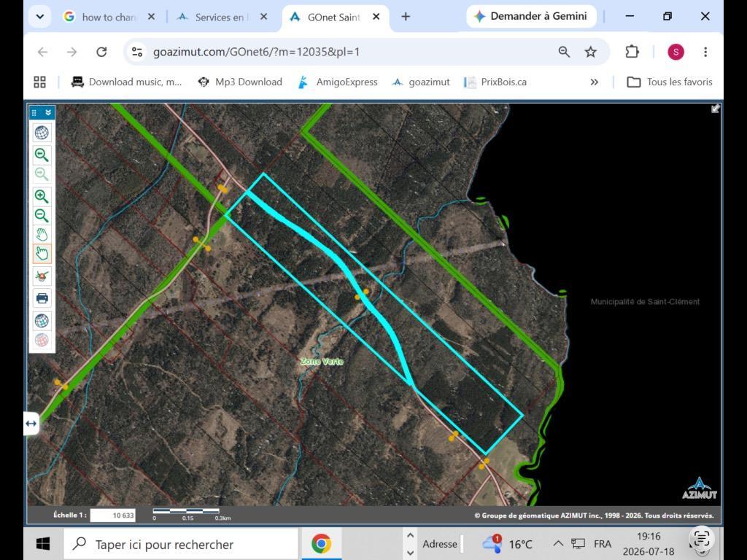Click the Demander à Gemini button
This screenshot has width=747, height=560.
531,16
